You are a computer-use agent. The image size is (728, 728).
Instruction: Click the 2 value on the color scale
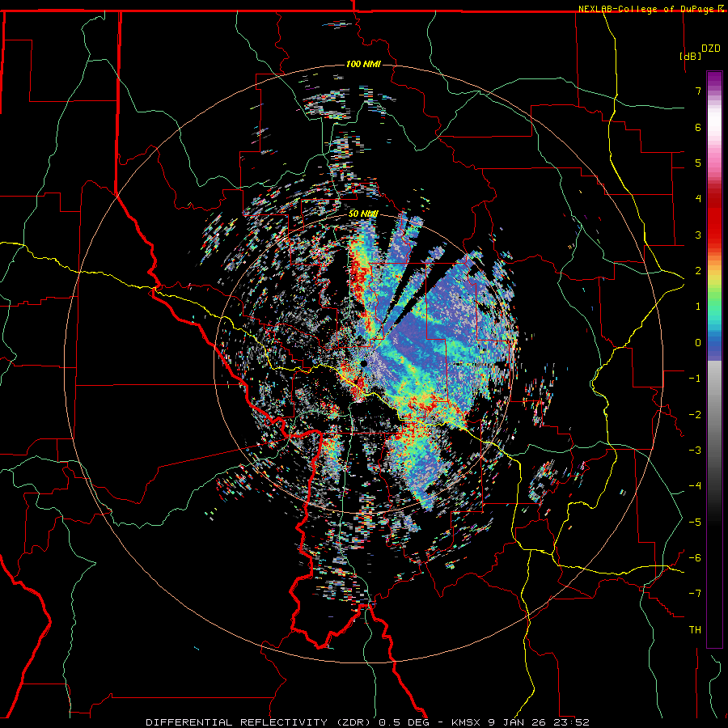click(698, 271)
